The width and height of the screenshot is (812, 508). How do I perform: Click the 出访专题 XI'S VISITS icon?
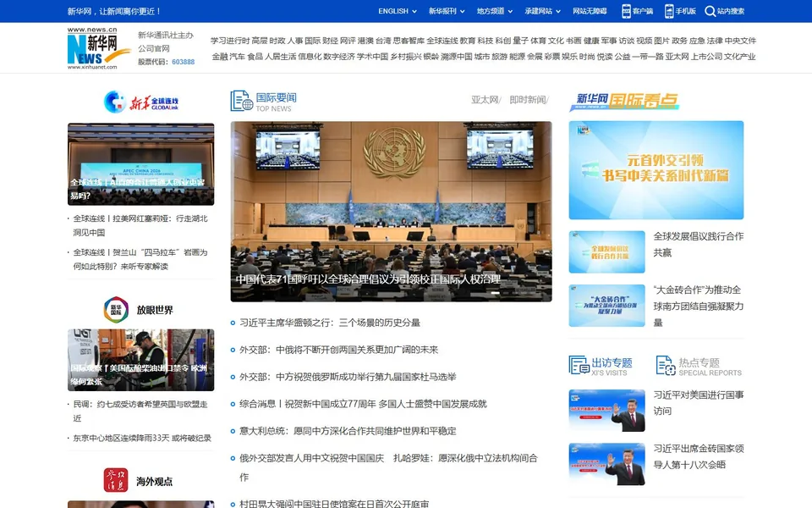point(579,365)
